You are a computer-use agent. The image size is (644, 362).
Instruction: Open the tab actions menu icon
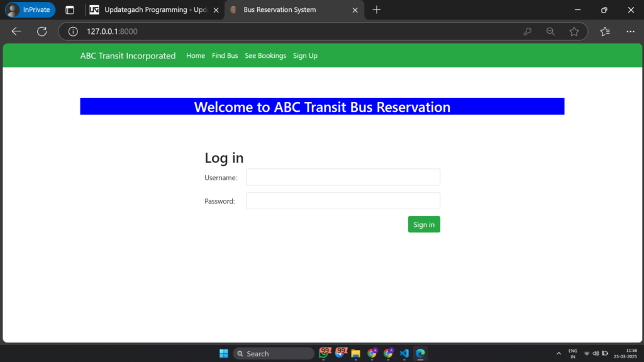[69, 10]
